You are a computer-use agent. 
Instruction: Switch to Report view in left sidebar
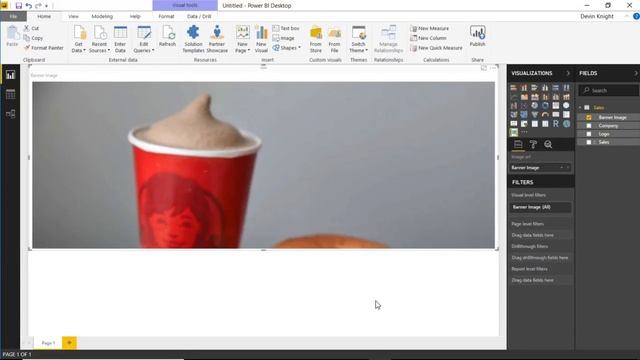[x=10, y=75]
